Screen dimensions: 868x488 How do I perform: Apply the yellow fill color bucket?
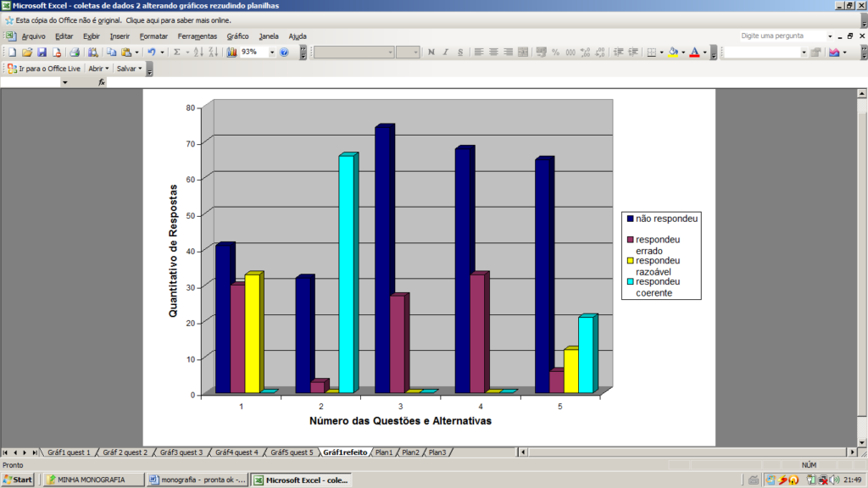click(x=673, y=53)
